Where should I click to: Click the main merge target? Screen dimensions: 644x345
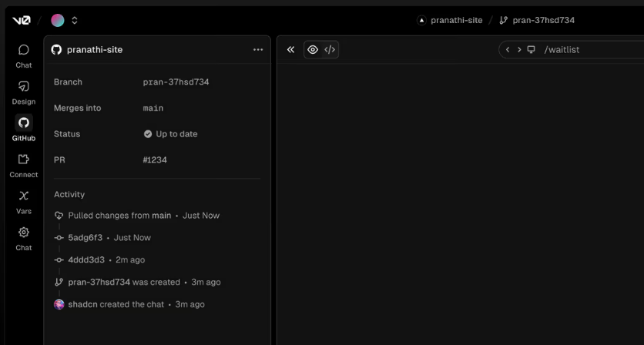pos(153,108)
